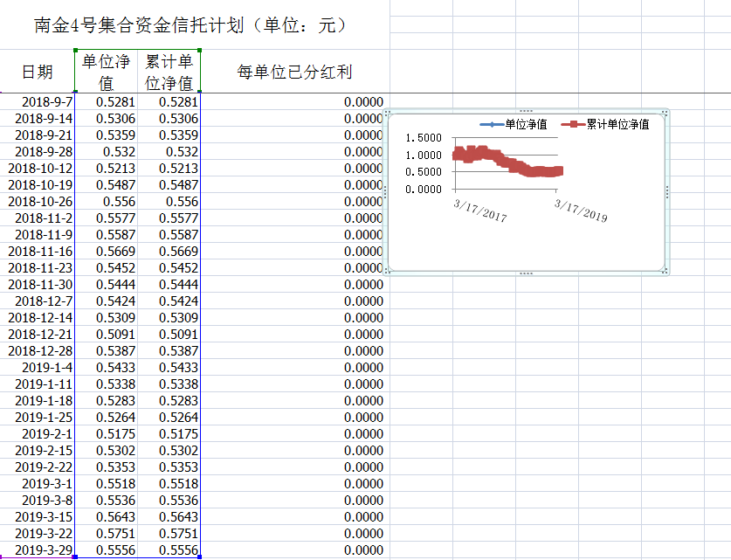
Task: Click the 日期 column header
Action: tap(38, 72)
